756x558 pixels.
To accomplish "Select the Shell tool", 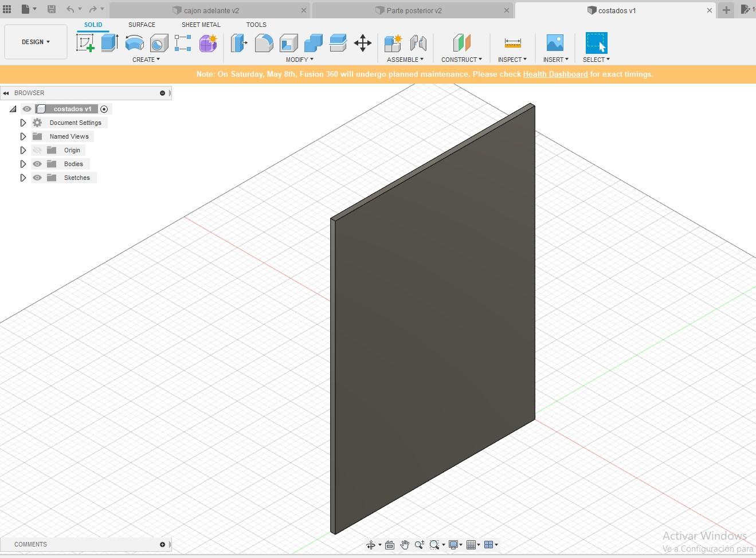I will point(288,43).
